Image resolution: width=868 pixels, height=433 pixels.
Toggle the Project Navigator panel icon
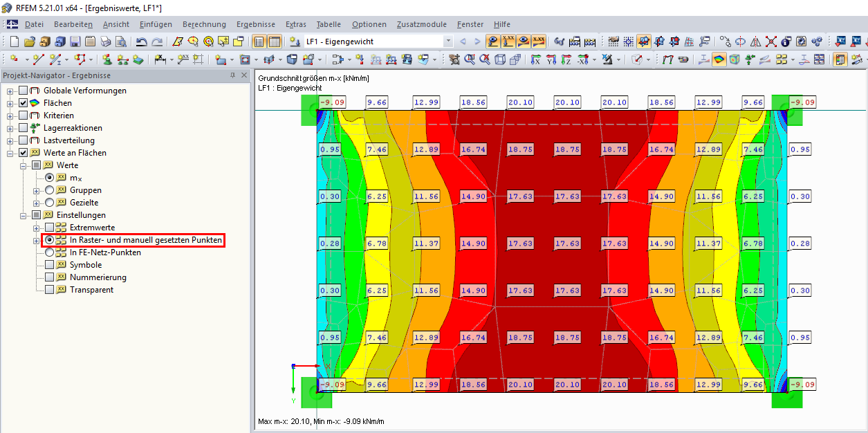coord(259,42)
